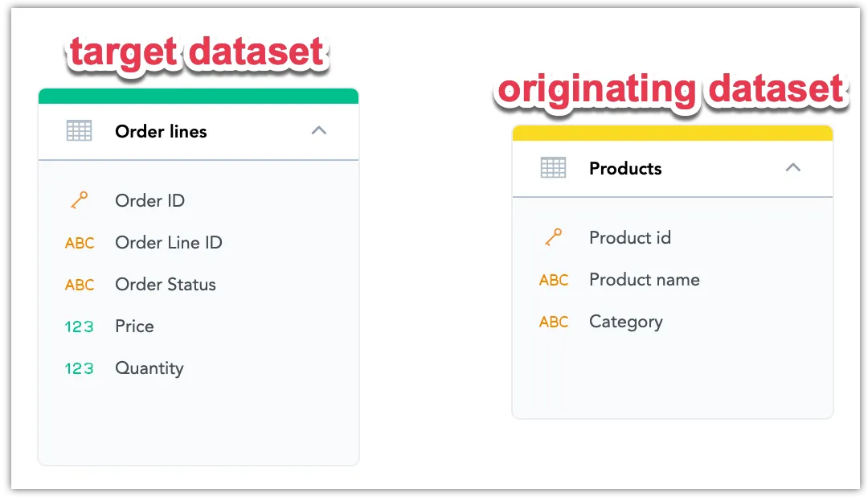
Task: Select the 123 numeric icon next to Price
Action: pos(80,327)
